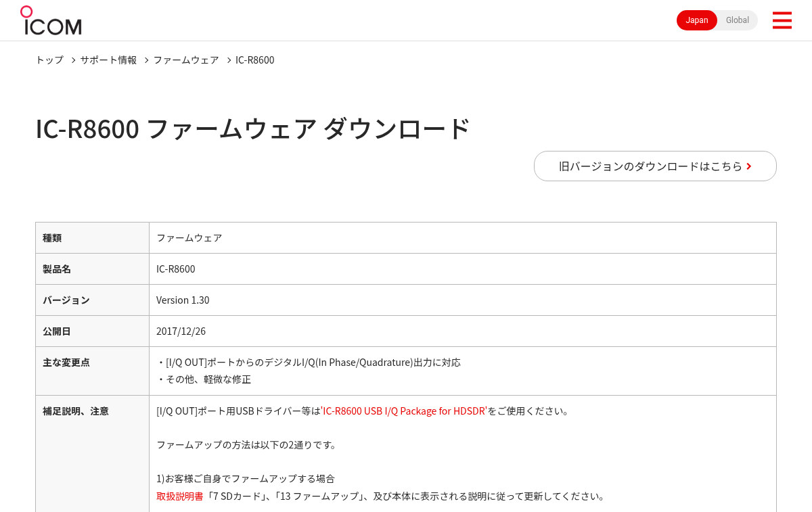This screenshot has height=512, width=812.
Task: Select the 種類 row header
Action: pyautogui.click(x=92, y=237)
